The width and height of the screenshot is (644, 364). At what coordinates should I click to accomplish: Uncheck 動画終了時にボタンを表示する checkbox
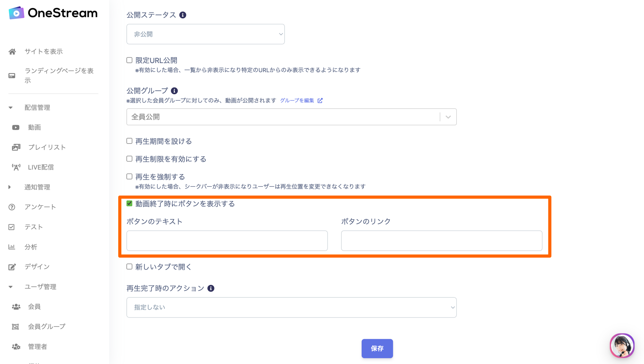[129, 204]
